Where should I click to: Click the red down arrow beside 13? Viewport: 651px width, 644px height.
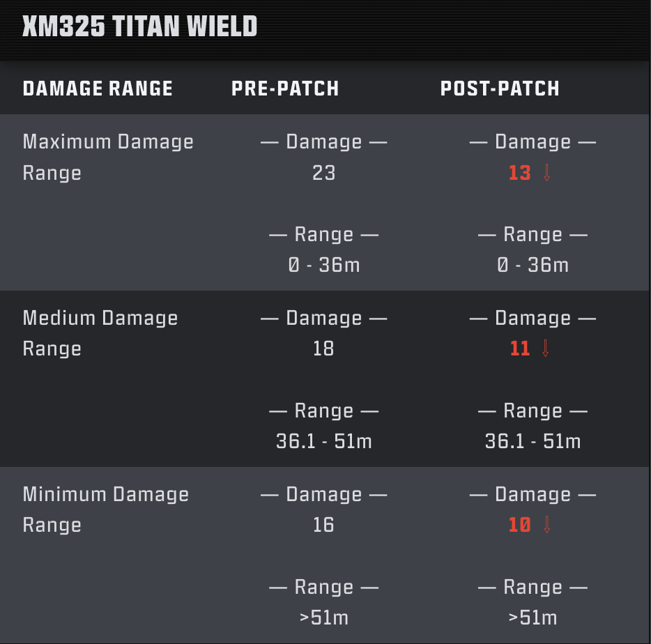(x=546, y=173)
